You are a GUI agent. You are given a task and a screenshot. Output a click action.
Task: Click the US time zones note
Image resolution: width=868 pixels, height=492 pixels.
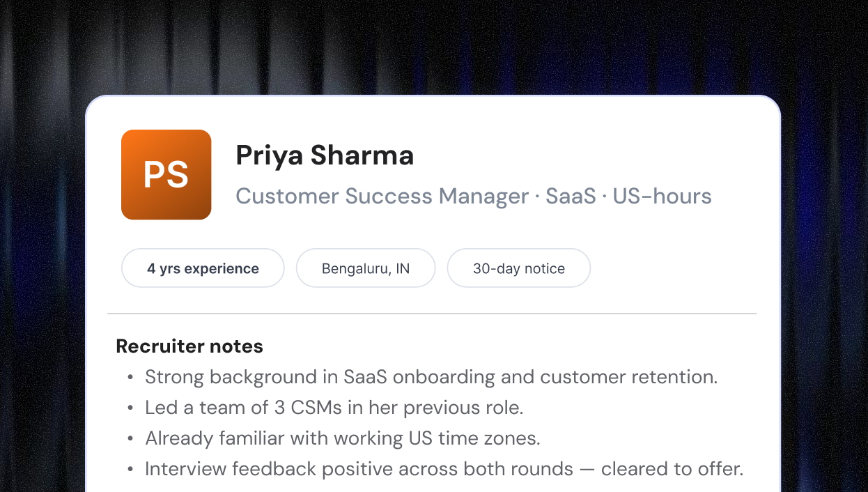point(343,438)
